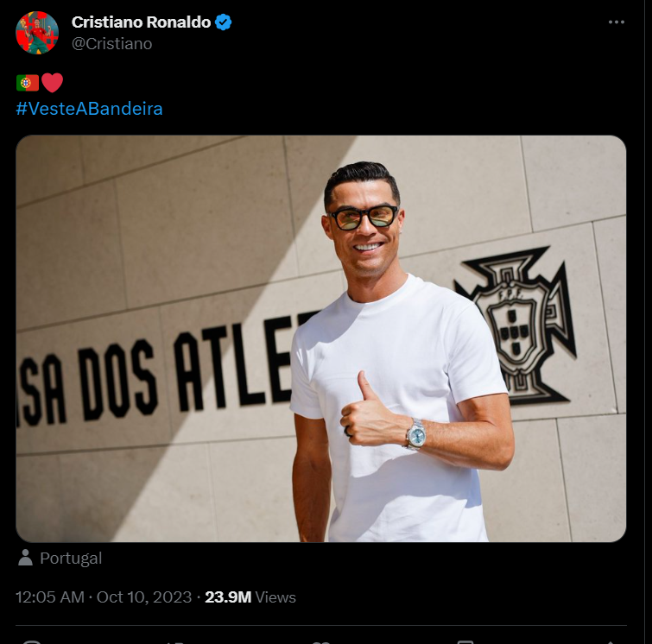The height and width of the screenshot is (644, 652).
Task: Open the tagged Portugal account label
Action: [x=71, y=558]
